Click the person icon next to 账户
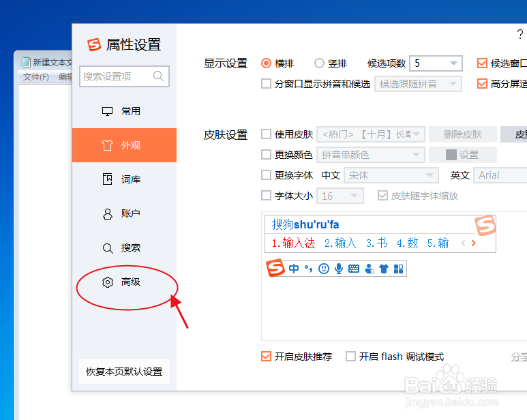 pos(108,213)
